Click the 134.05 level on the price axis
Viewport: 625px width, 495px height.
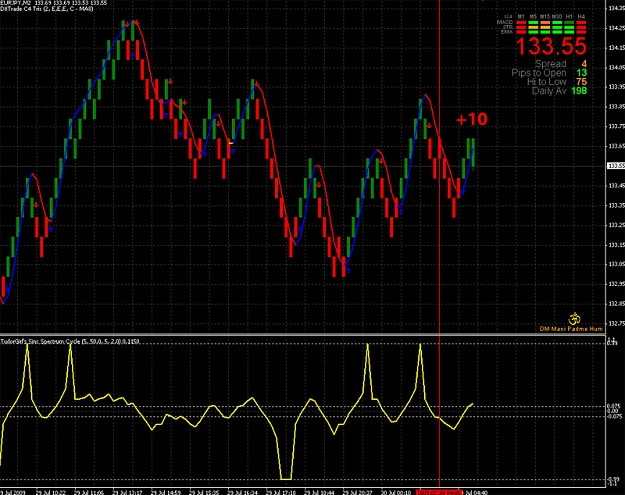pyautogui.click(x=617, y=67)
